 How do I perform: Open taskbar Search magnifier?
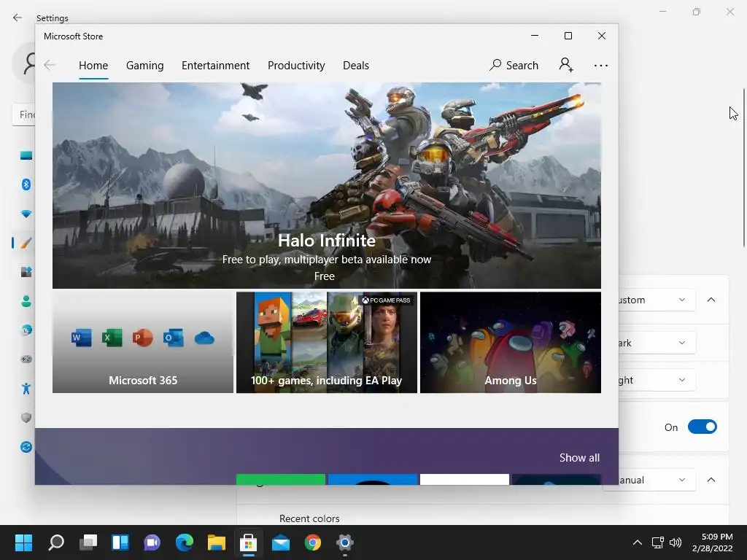[56, 542]
